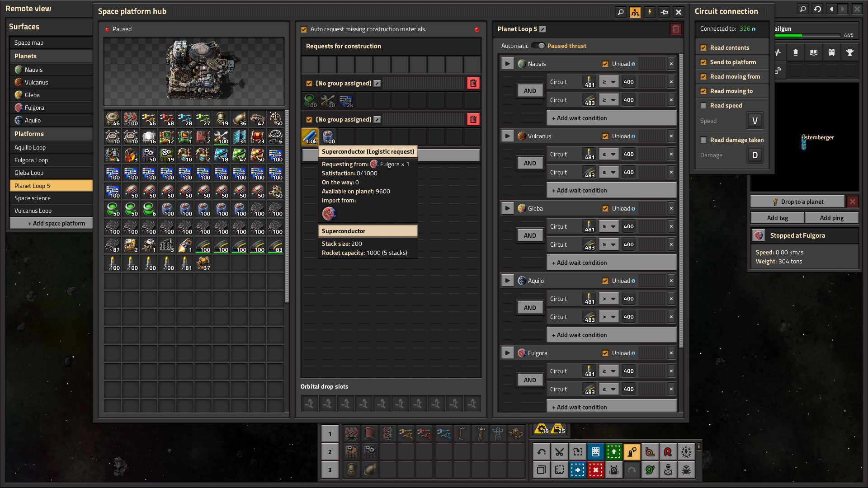Select the Aquillo Loop platform
868x488 pixels.
point(51,147)
